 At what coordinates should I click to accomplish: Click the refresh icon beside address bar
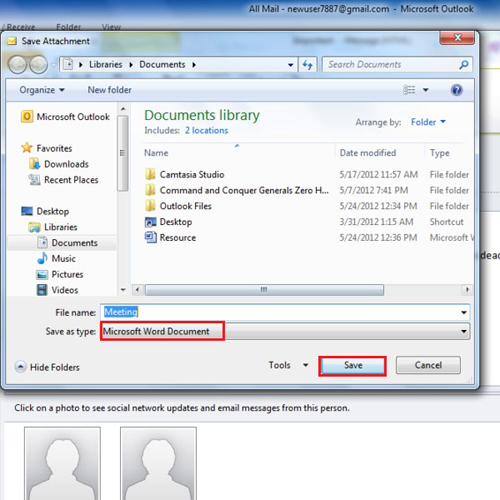click(x=308, y=65)
